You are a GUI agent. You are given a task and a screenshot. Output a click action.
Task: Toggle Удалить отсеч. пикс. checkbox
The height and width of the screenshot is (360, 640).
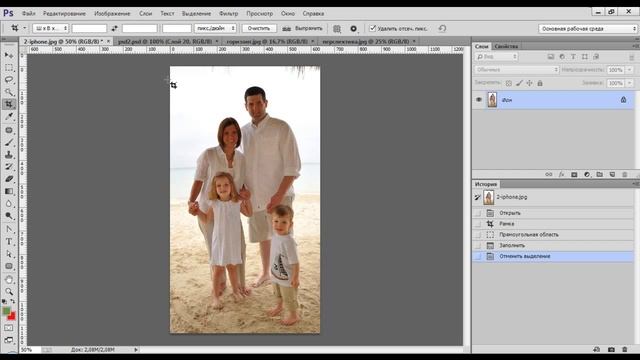pos(372,28)
